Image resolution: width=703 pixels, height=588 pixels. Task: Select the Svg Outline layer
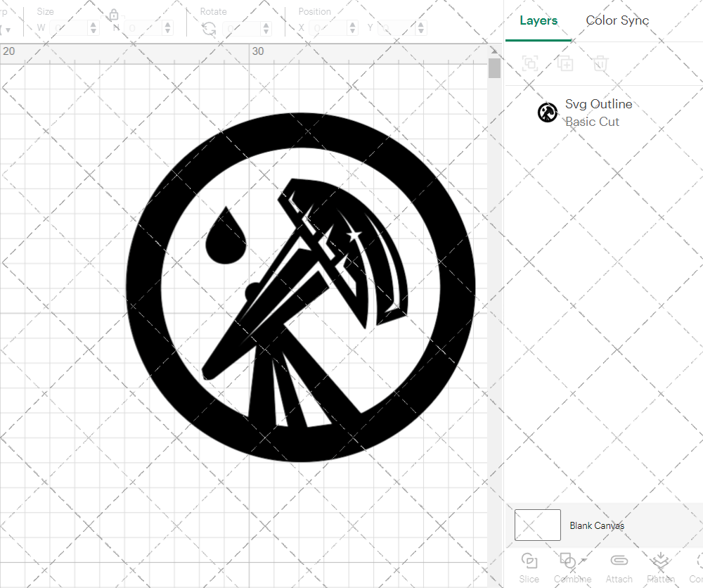pos(598,113)
